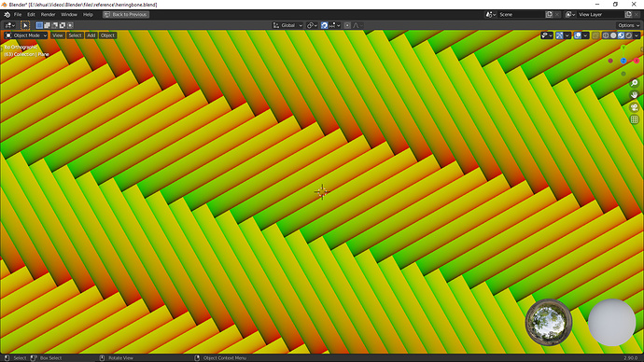This screenshot has height=362, width=644.
Task: Click the Object Context Menu status entry
Action: (225, 358)
